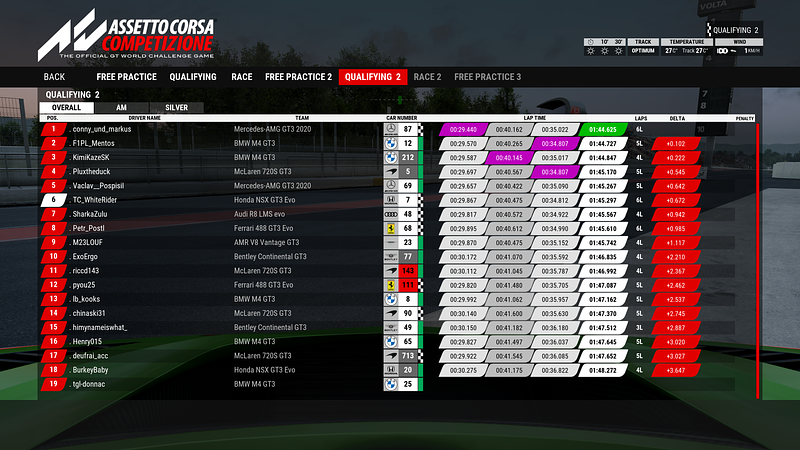
Task: Click the McLaren logo for car 90
Action: 391,313
